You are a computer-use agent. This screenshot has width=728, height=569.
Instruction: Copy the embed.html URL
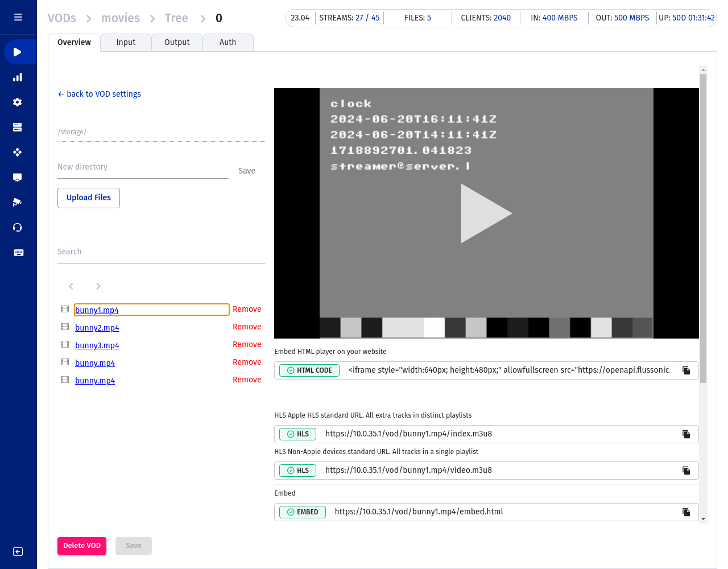[x=686, y=512]
